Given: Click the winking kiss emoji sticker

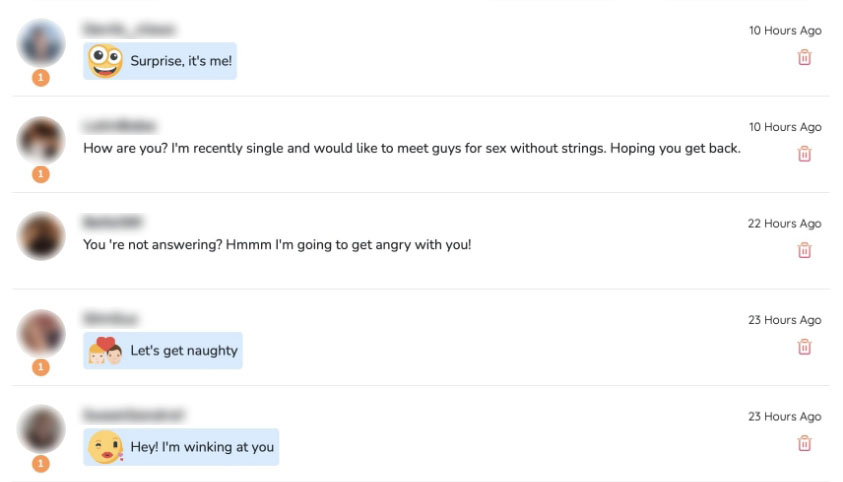Looking at the screenshot, I should click(x=105, y=447).
